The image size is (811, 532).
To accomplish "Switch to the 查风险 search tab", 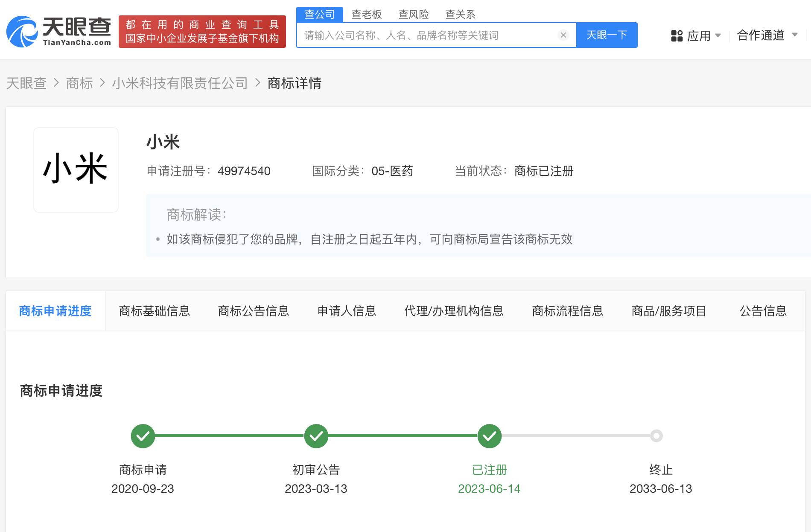I will click(414, 14).
